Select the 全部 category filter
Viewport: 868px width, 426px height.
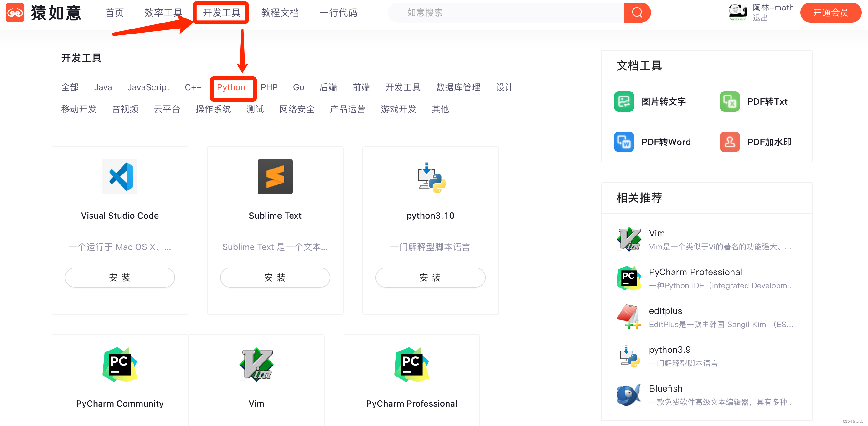[70, 87]
